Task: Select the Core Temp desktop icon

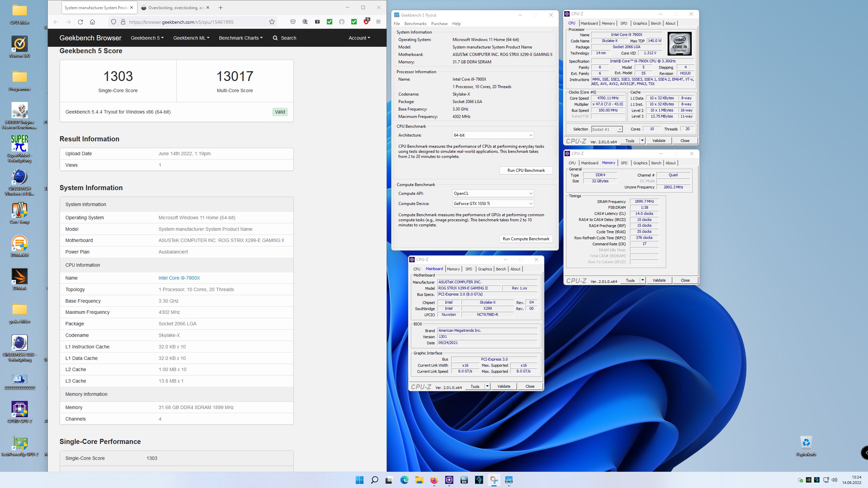Action: click(20, 213)
